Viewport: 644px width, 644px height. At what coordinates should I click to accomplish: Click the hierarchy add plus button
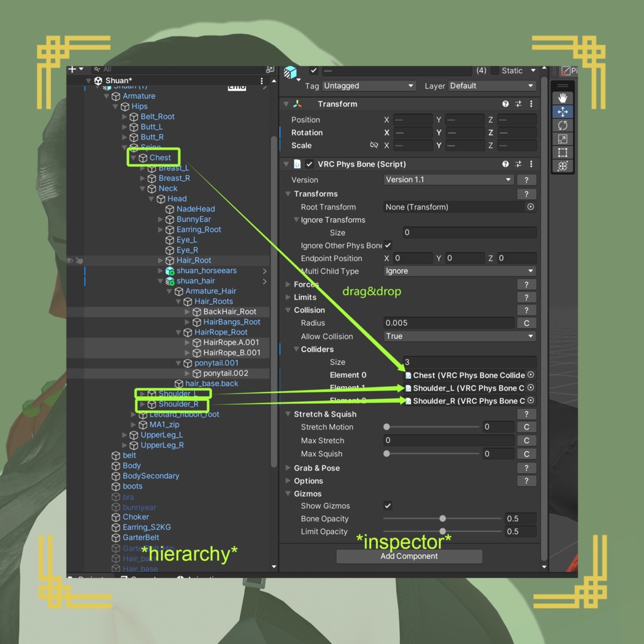click(x=72, y=69)
